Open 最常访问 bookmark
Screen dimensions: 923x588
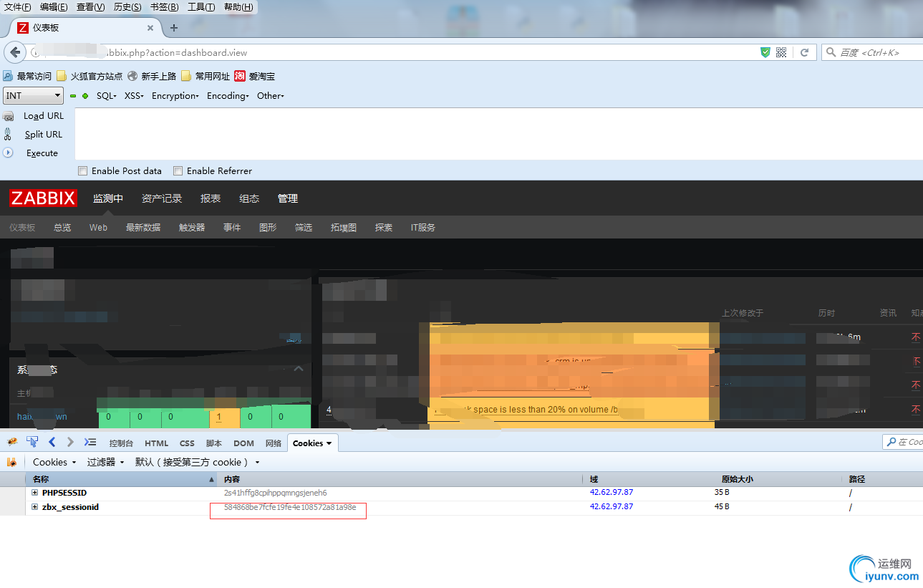click(28, 76)
